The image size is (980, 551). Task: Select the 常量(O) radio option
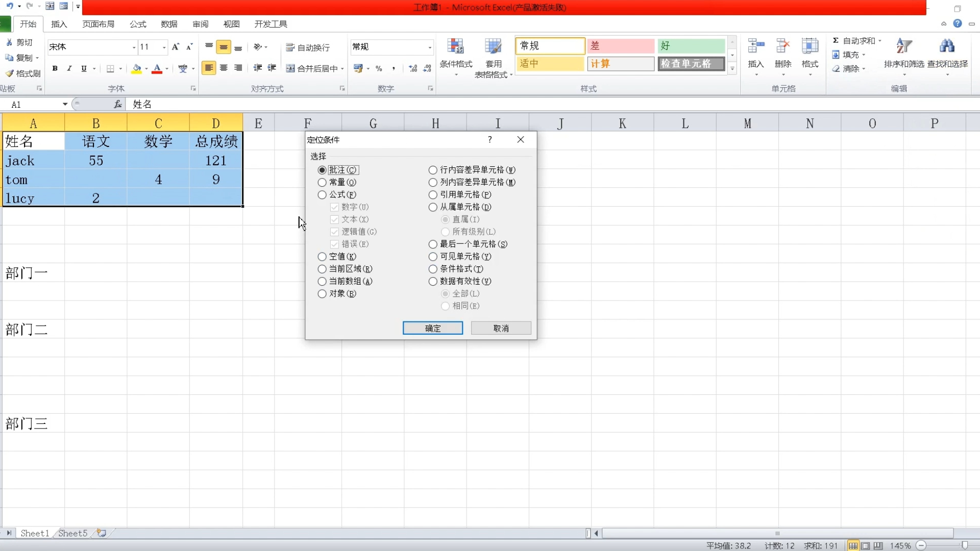pos(322,182)
